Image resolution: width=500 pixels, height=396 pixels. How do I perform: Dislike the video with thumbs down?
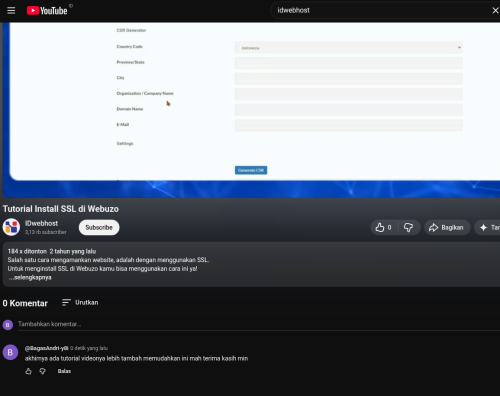tap(409, 227)
